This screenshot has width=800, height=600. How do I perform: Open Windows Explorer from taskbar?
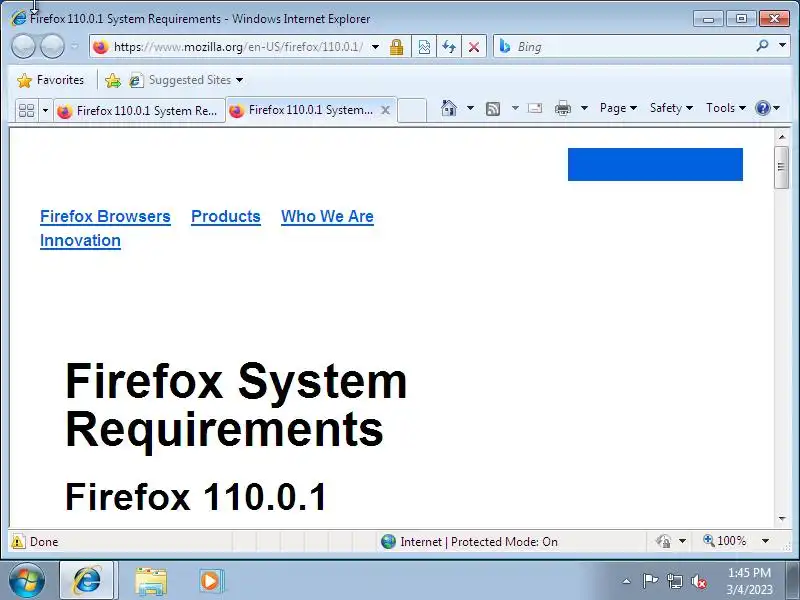(x=151, y=581)
